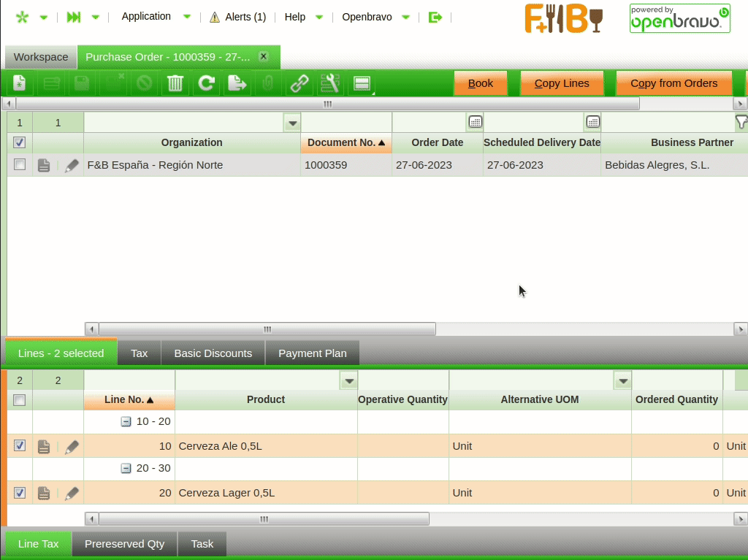Delete the record using the trash can icon
Screen dimensions: 748x560
[x=175, y=83]
